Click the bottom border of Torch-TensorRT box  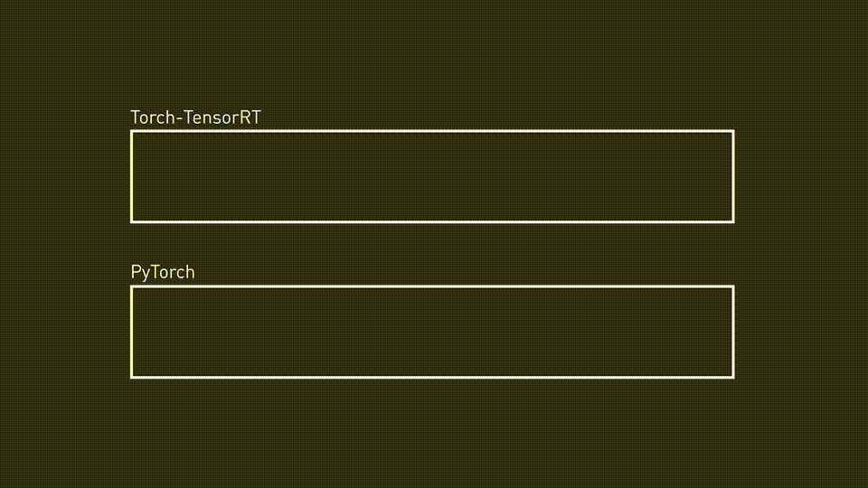coord(432,221)
